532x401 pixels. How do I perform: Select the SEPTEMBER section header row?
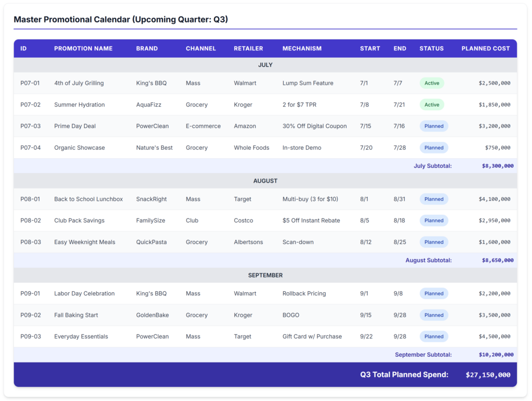(265, 275)
